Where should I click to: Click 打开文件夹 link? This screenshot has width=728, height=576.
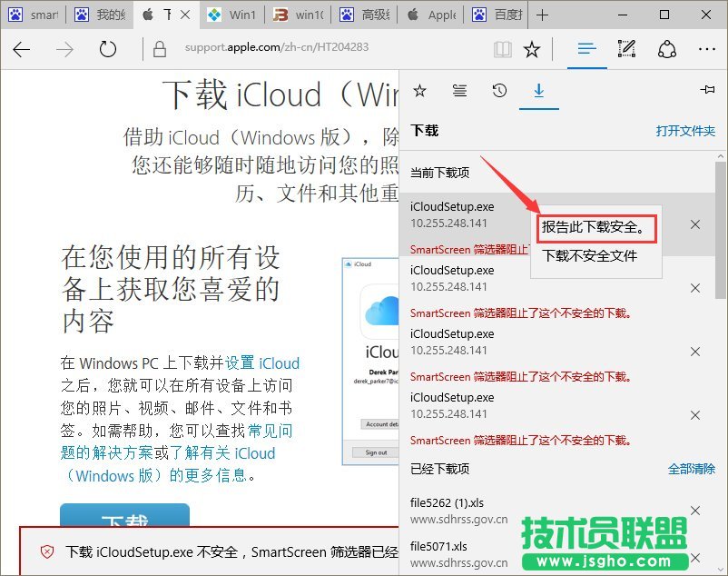coord(685,131)
